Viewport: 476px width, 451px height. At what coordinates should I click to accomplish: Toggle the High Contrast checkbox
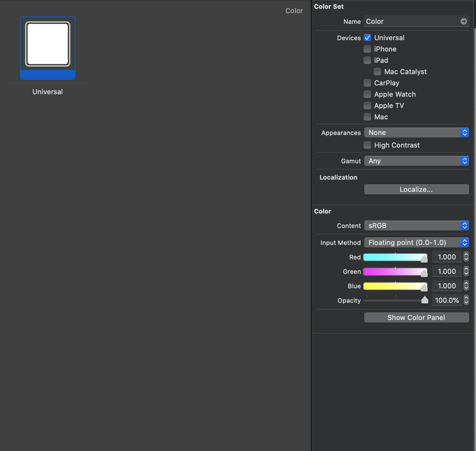pos(367,145)
